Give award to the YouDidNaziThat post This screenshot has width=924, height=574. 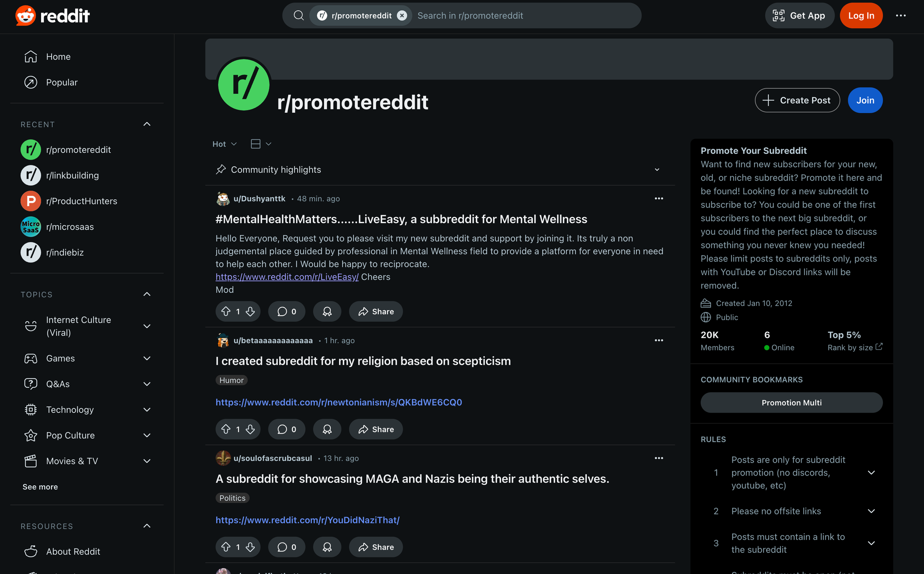click(327, 547)
